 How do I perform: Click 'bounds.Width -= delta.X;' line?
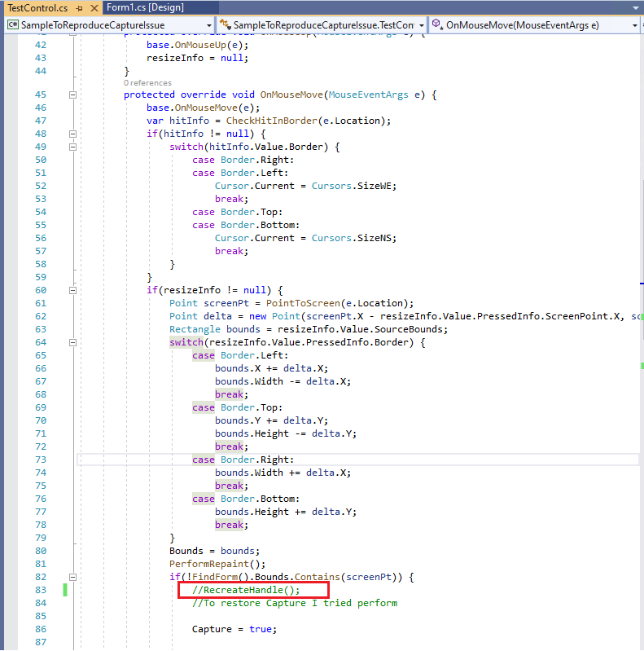tap(283, 381)
